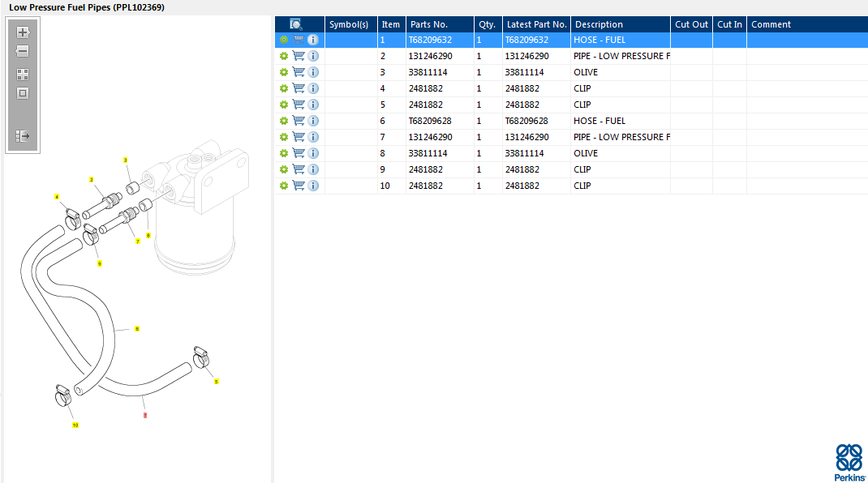The image size is (868, 483).
Task: Show info for item 2 pipe
Action: tap(313, 56)
